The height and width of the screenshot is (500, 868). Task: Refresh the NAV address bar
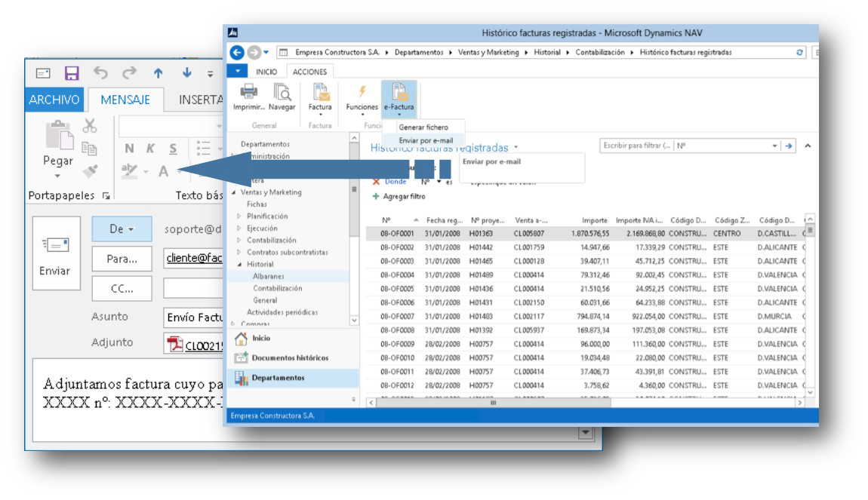coord(799,53)
